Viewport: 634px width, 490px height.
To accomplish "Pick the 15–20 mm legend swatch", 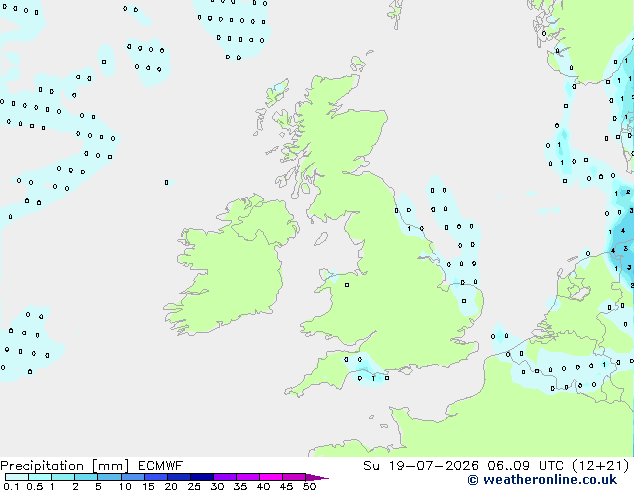I will point(156,477).
